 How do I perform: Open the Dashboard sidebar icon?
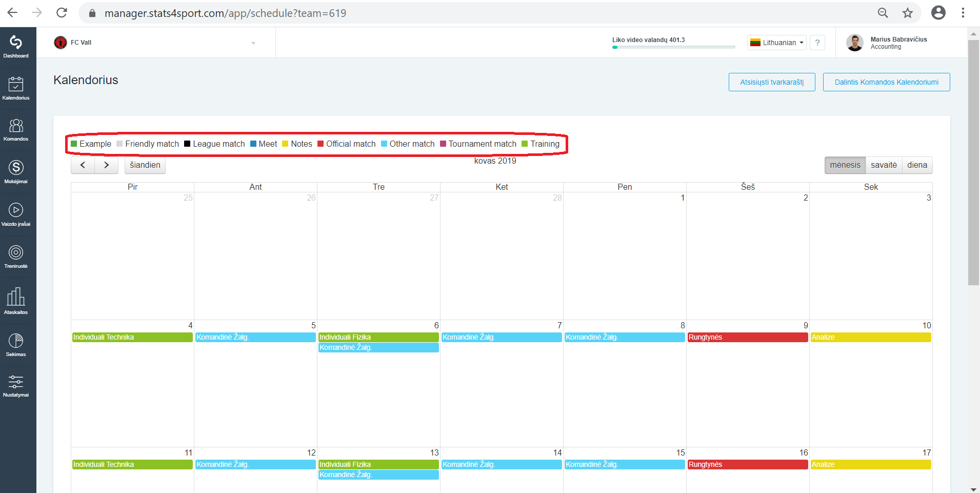click(16, 46)
